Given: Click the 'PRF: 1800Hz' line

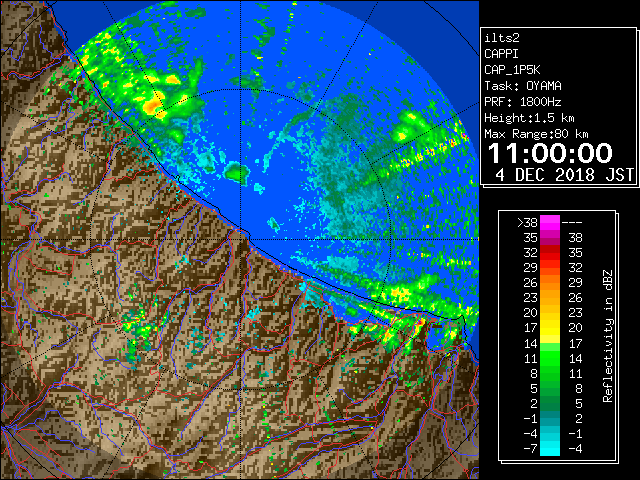Looking at the screenshot, I should (523, 102).
